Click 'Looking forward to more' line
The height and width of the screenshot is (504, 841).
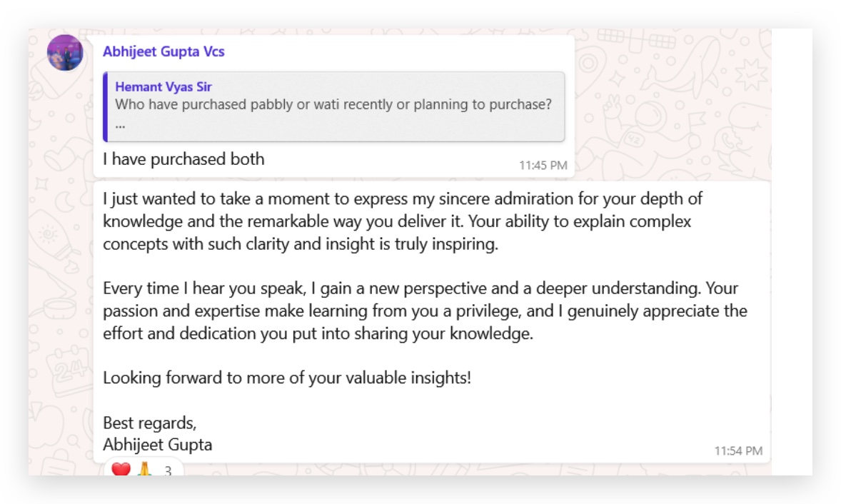(x=287, y=378)
